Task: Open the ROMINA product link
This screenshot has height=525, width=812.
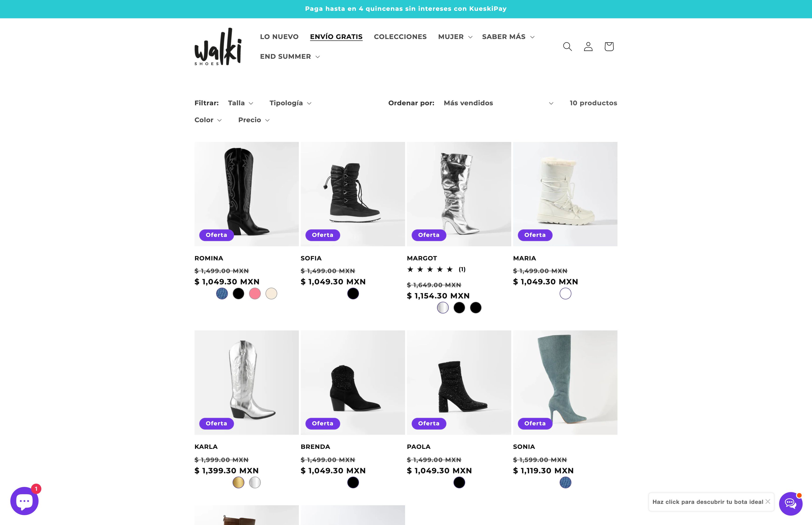Action: coord(209,259)
